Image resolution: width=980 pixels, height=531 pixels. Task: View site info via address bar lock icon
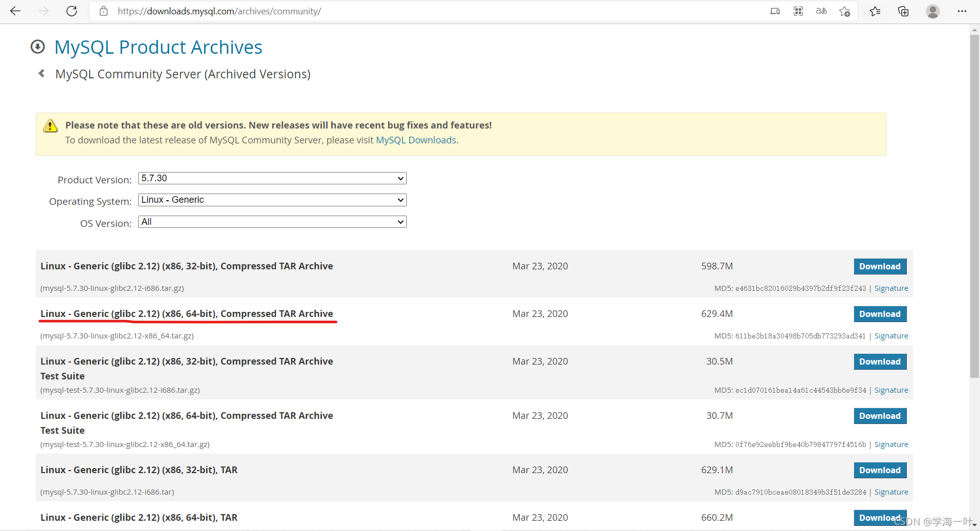pyautogui.click(x=104, y=11)
